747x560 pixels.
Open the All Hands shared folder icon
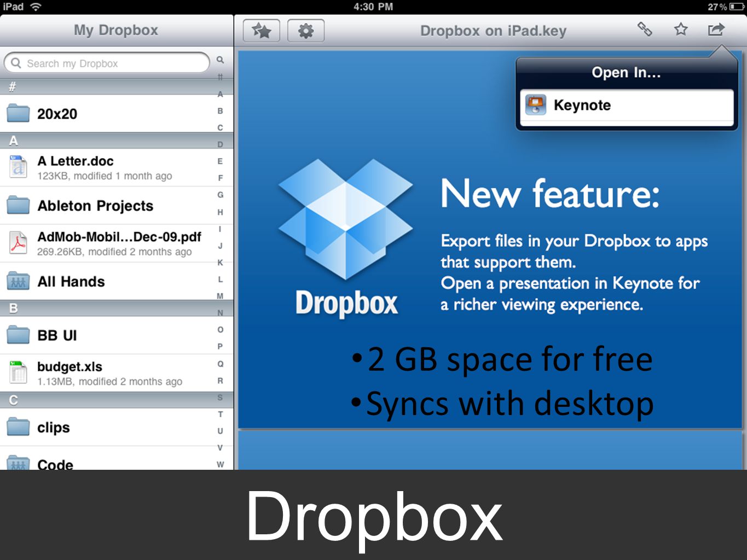click(18, 281)
